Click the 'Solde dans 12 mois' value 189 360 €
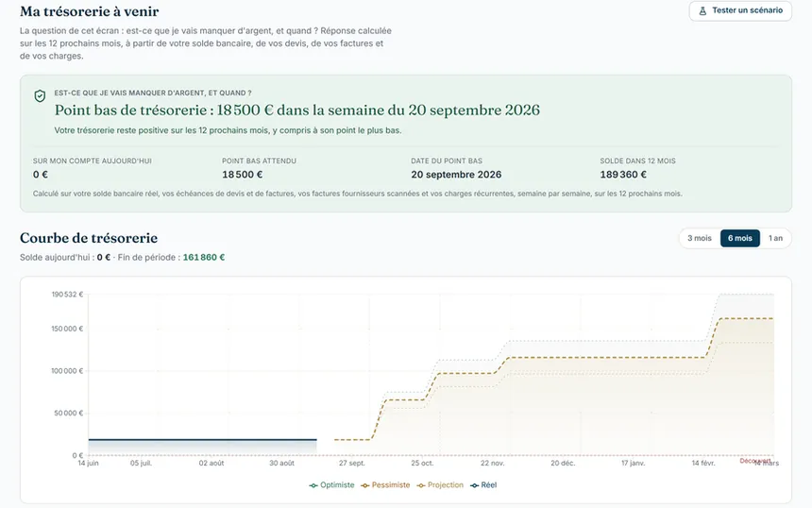 623,175
